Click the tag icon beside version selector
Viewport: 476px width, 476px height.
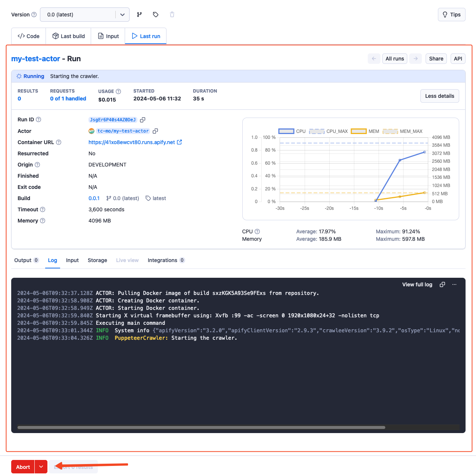[156, 15]
